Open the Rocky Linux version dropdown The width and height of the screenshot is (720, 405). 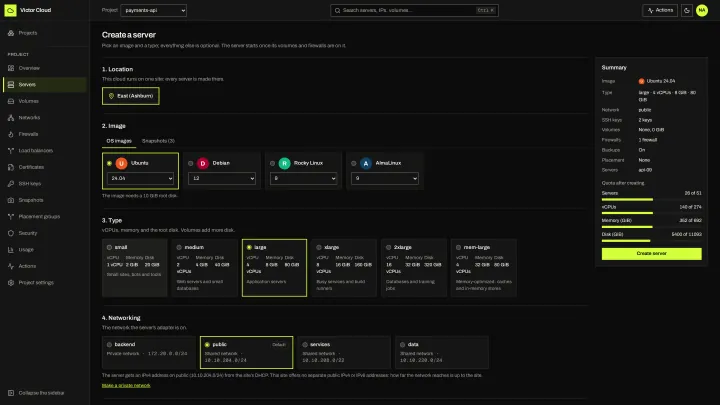click(303, 178)
